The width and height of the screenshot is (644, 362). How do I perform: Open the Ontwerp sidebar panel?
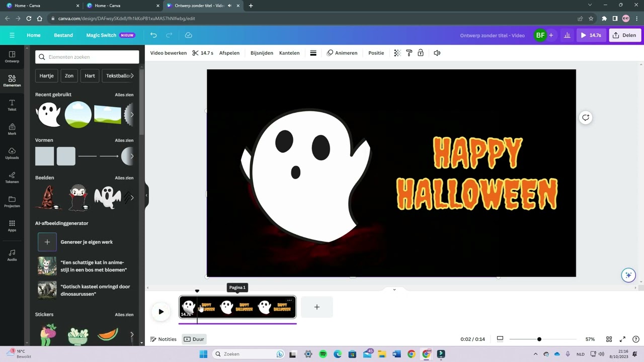coord(12,57)
